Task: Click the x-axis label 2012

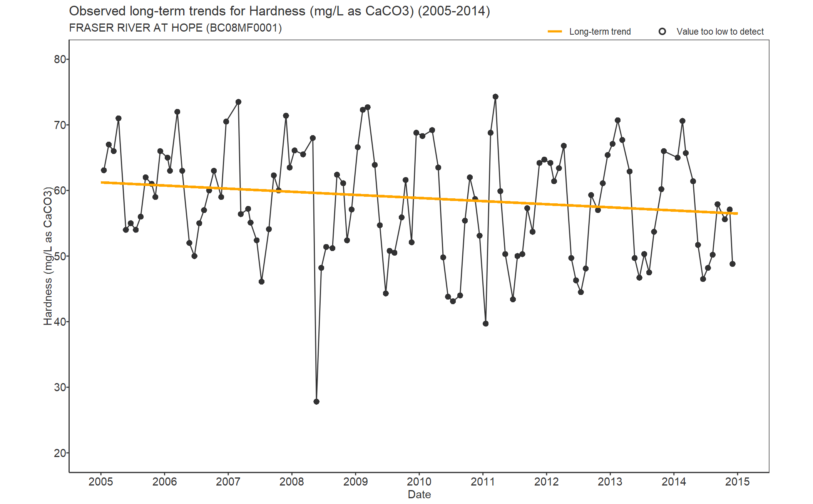Action: point(546,482)
